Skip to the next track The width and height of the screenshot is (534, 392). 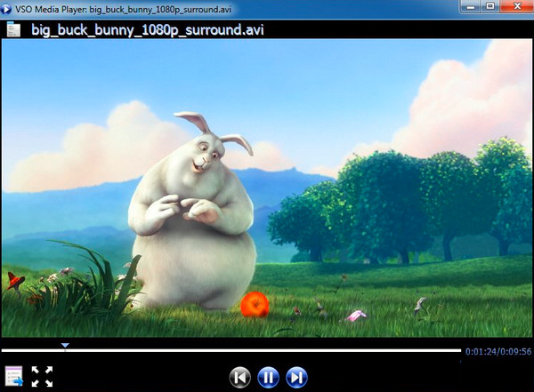296,378
